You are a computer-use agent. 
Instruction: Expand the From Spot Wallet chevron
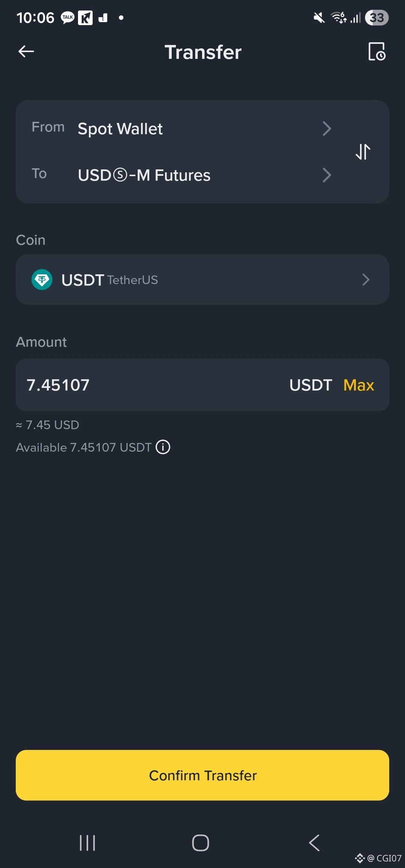tap(327, 129)
